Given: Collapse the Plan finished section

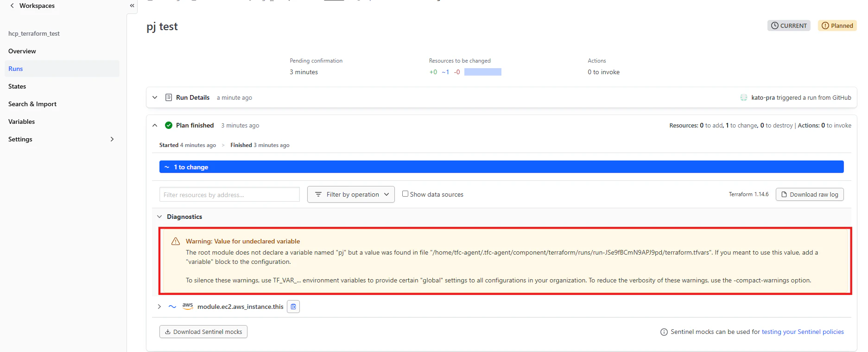Looking at the screenshot, I should click(155, 125).
